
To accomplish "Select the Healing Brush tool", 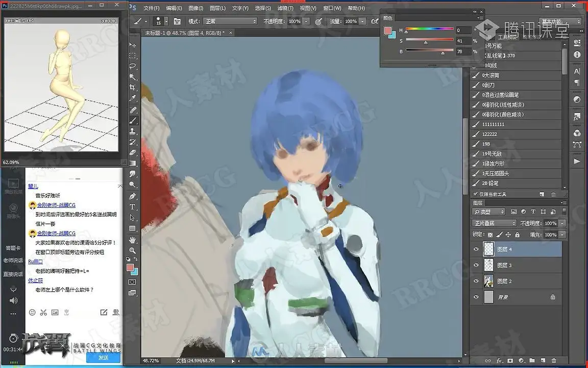I will [132, 110].
